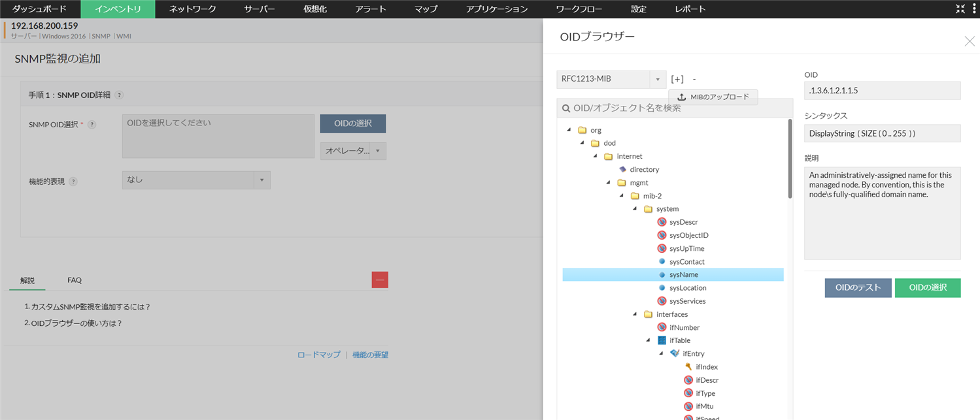Click the green OIDの選択 button
This screenshot has height=420, width=980.
(x=928, y=287)
